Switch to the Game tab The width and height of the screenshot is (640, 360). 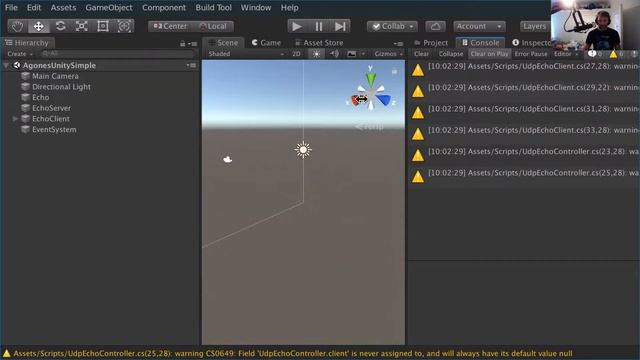[266, 42]
